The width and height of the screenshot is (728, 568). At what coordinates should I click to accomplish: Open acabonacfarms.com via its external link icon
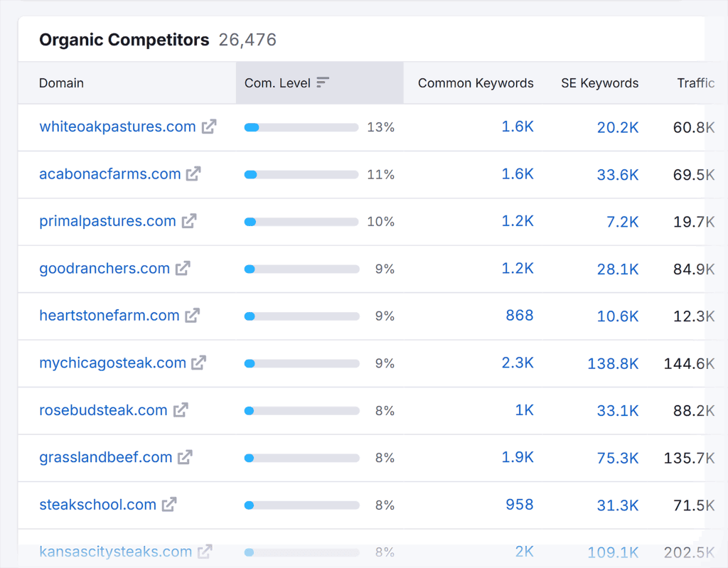[x=193, y=173]
